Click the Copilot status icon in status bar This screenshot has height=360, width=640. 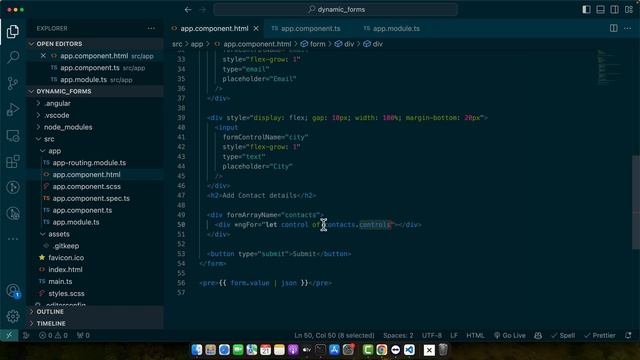[538, 336]
